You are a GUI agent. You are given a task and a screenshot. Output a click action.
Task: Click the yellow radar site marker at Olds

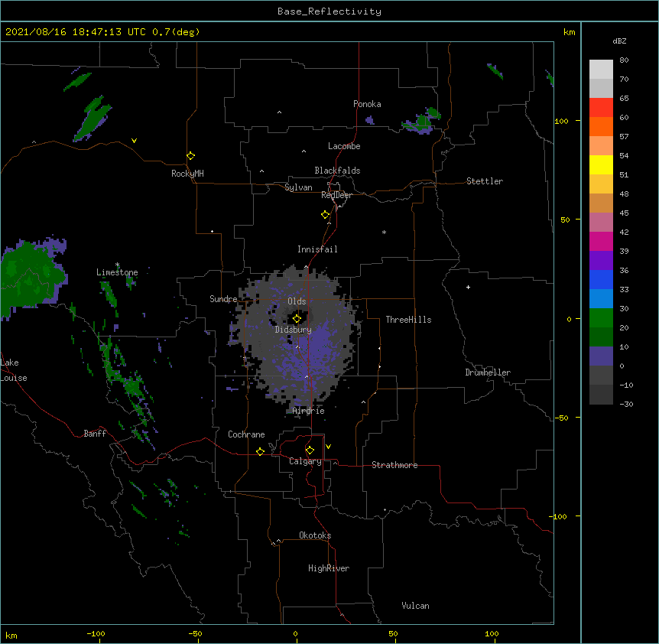click(297, 318)
